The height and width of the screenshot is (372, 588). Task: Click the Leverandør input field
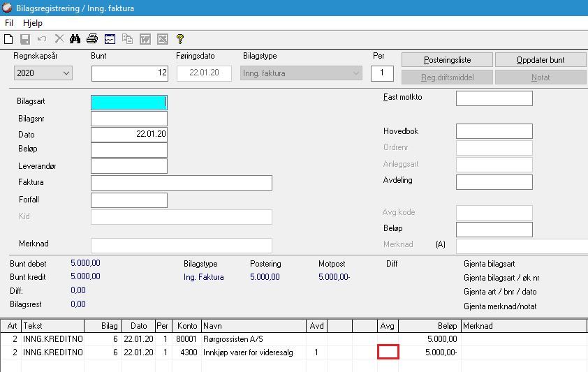pyautogui.click(x=129, y=166)
